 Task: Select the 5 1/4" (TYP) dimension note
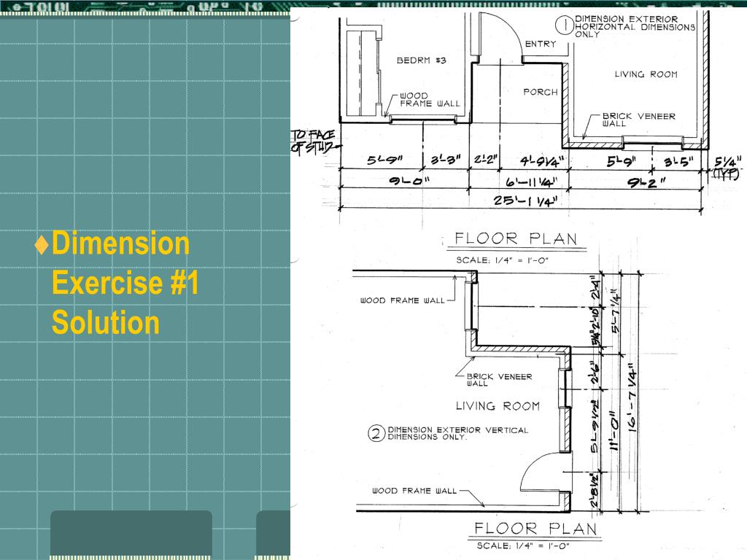pyautogui.click(x=727, y=168)
